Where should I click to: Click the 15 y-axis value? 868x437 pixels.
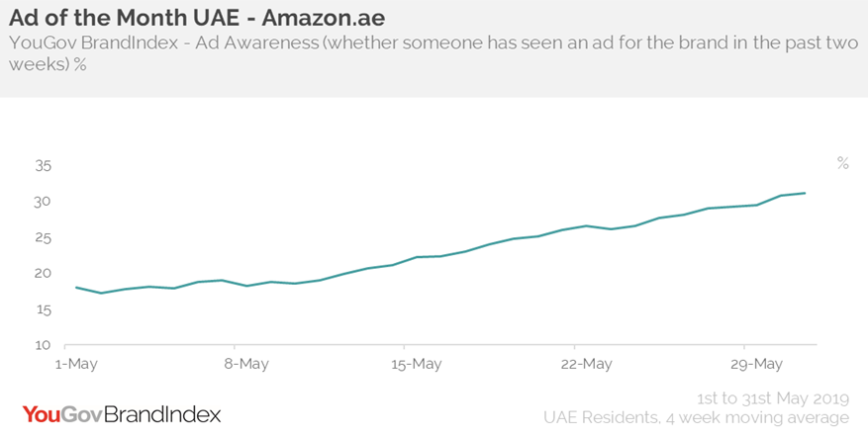click(44, 309)
